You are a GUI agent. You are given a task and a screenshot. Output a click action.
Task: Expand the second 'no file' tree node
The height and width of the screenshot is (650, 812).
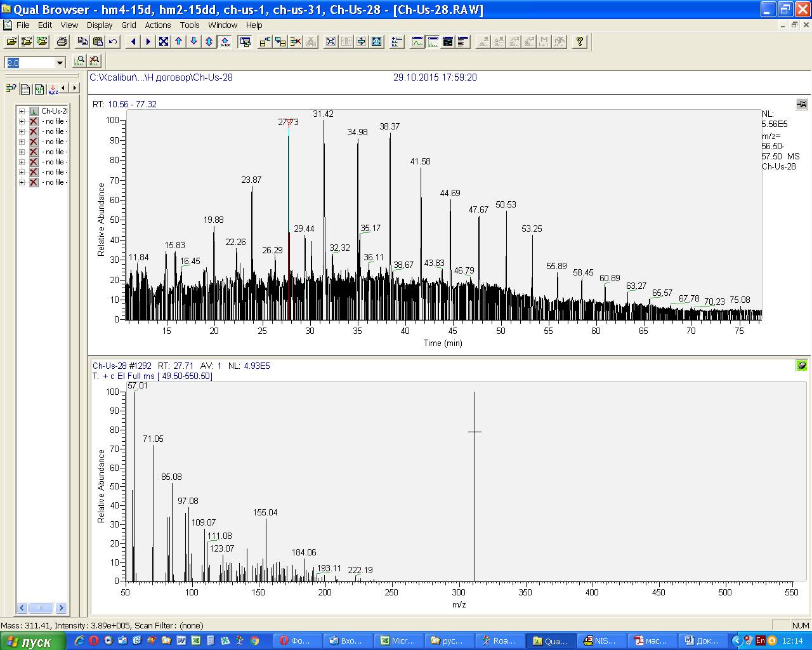pos(22,131)
